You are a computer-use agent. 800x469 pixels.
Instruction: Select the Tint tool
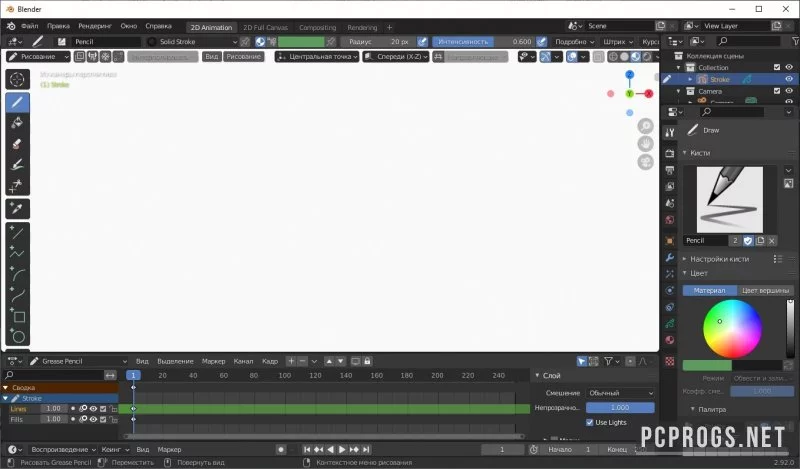coord(17,164)
